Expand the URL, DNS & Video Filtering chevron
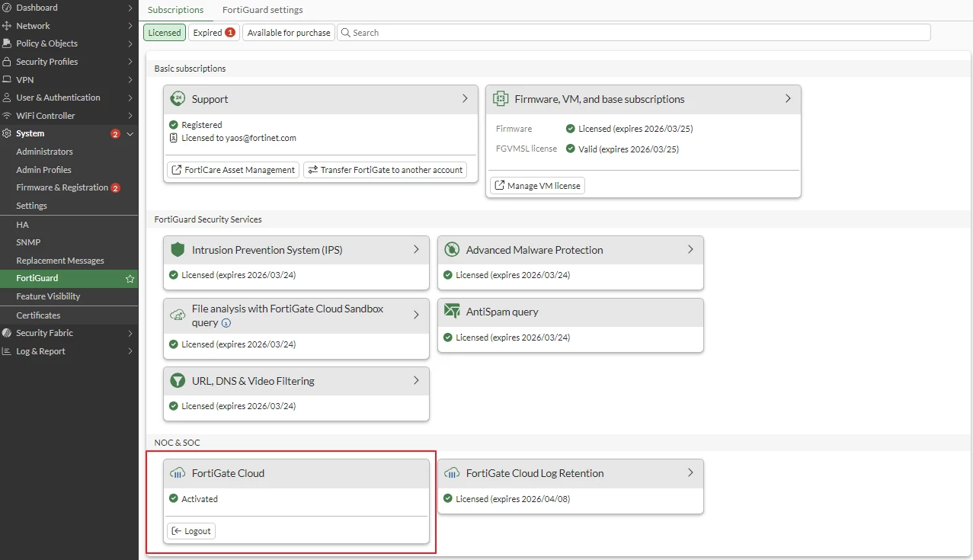 point(416,380)
